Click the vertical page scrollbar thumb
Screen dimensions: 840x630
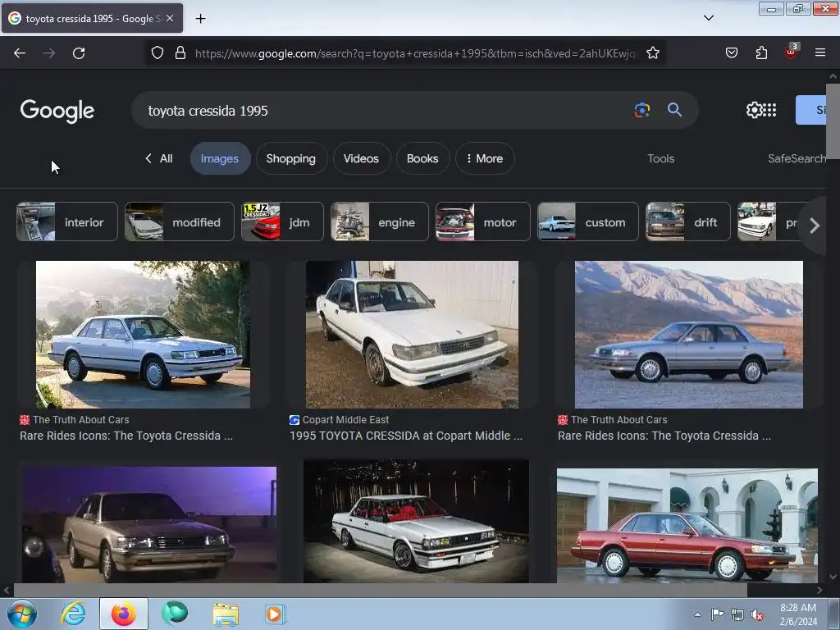833,121
